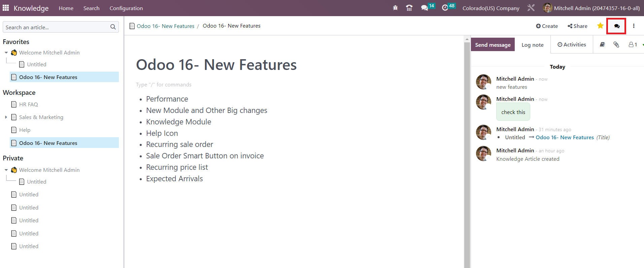Open activities clock icon with 48 badge
644x268 pixels.
(448, 7)
